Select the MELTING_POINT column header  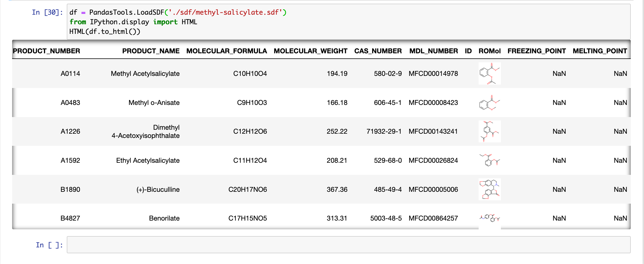tap(600, 51)
